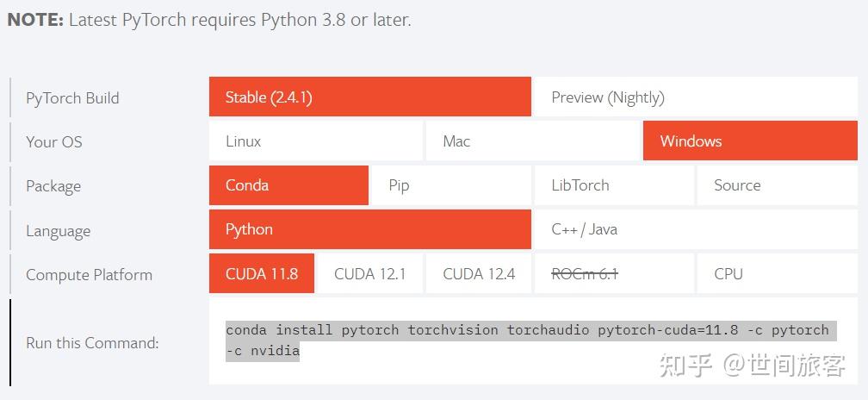The width and height of the screenshot is (868, 400).
Task: Switch package to Pip
Action: click(449, 185)
